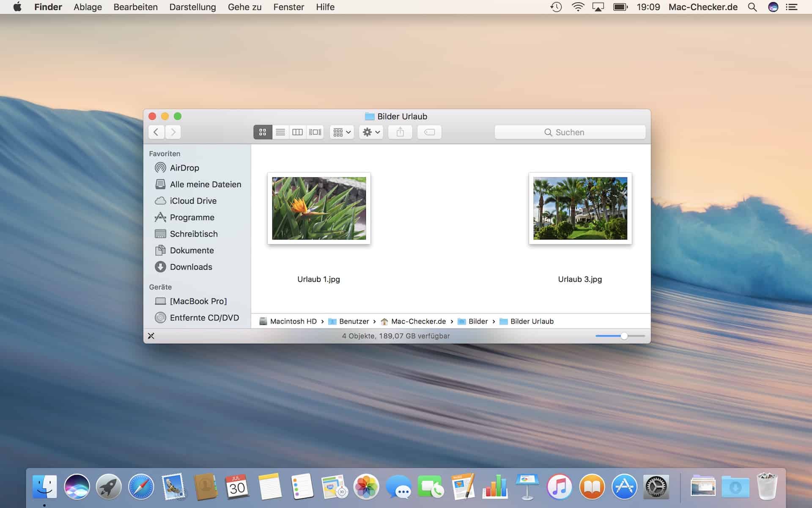Open the Ablage menu

coord(88,7)
